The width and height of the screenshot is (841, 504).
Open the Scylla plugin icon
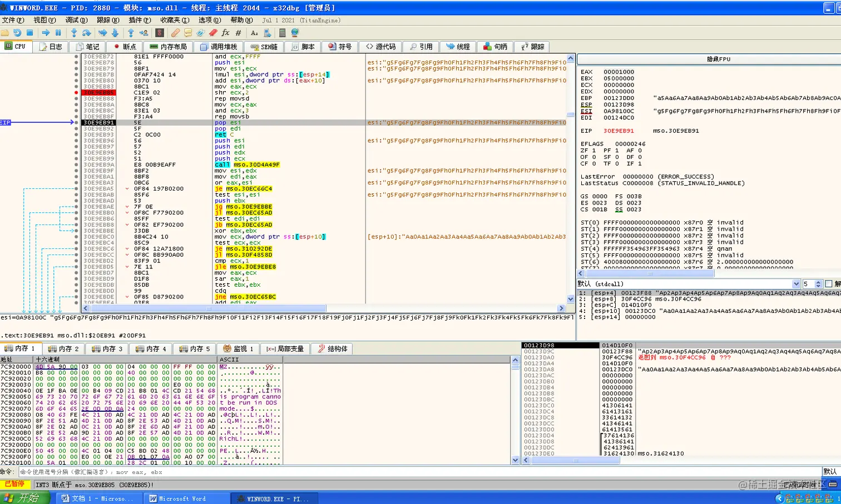coord(160,33)
